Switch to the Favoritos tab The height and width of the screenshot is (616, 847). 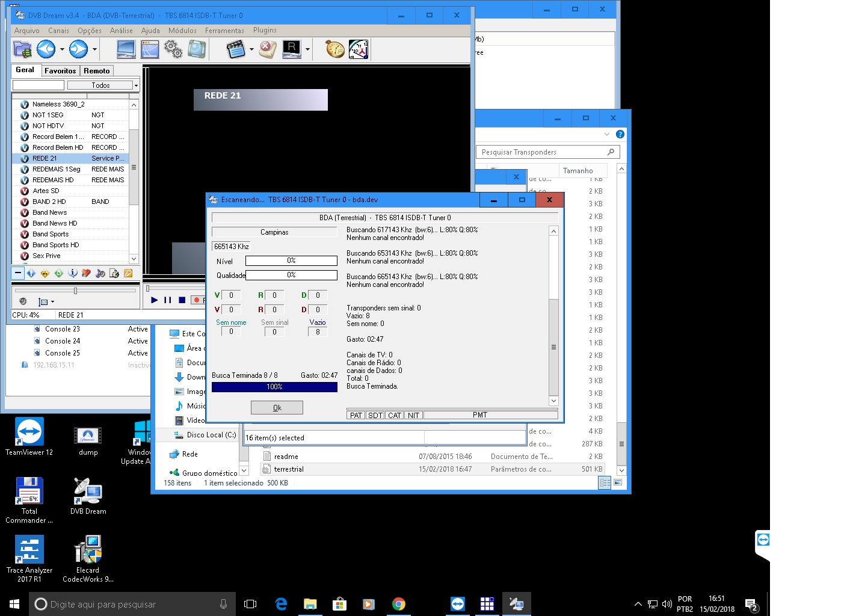click(60, 71)
